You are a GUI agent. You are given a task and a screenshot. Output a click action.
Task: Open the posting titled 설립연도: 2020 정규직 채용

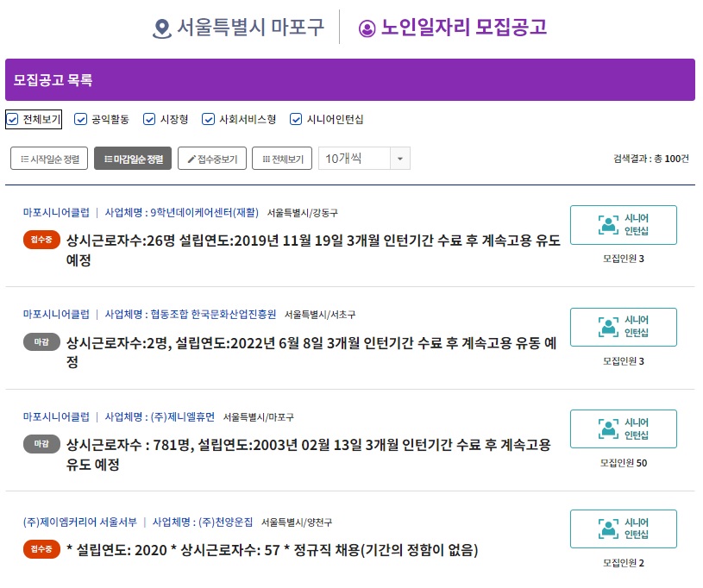coord(273,550)
